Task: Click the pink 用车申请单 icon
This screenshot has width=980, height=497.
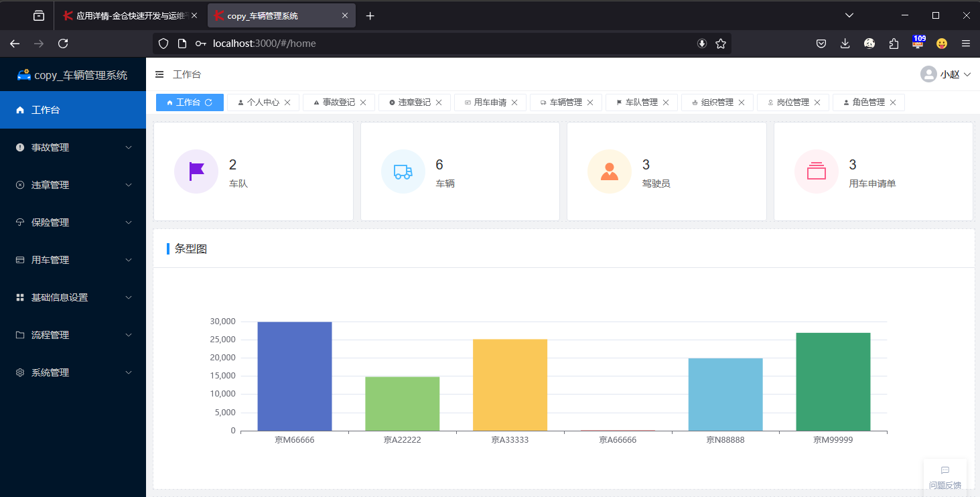Action: 817,171
